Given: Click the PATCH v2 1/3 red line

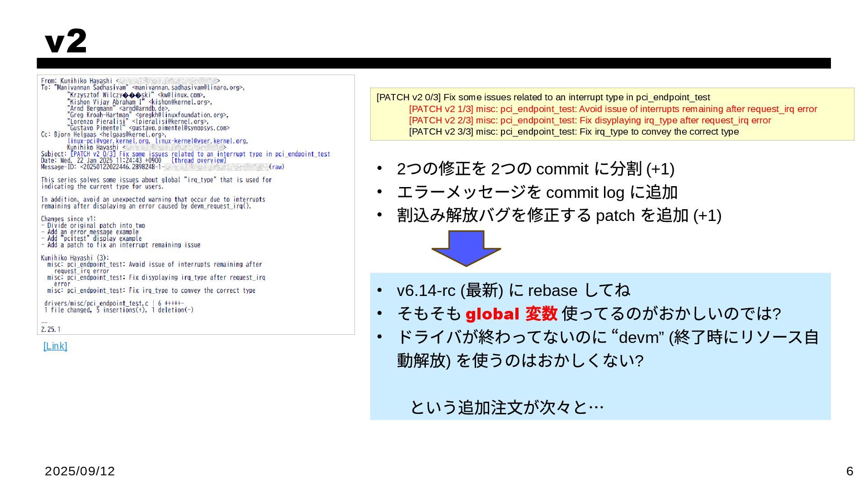Looking at the screenshot, I should point(613,109).
